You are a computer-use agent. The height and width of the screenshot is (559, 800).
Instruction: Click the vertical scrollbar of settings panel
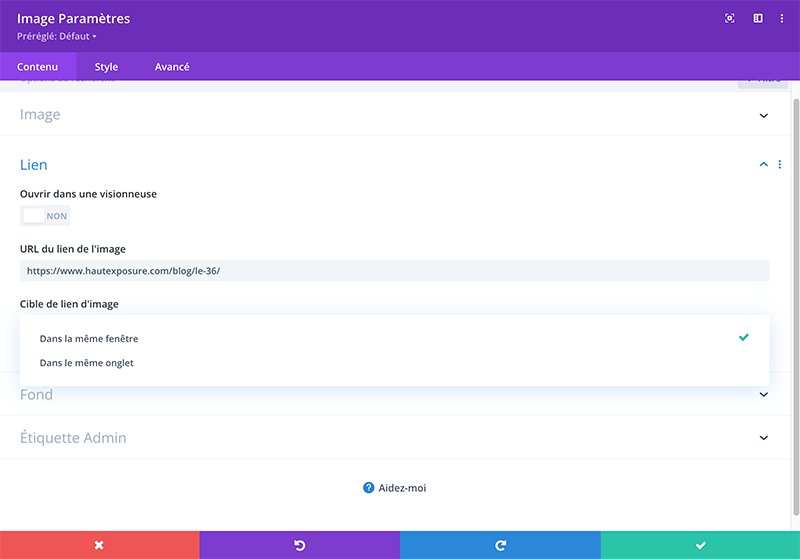796,306
